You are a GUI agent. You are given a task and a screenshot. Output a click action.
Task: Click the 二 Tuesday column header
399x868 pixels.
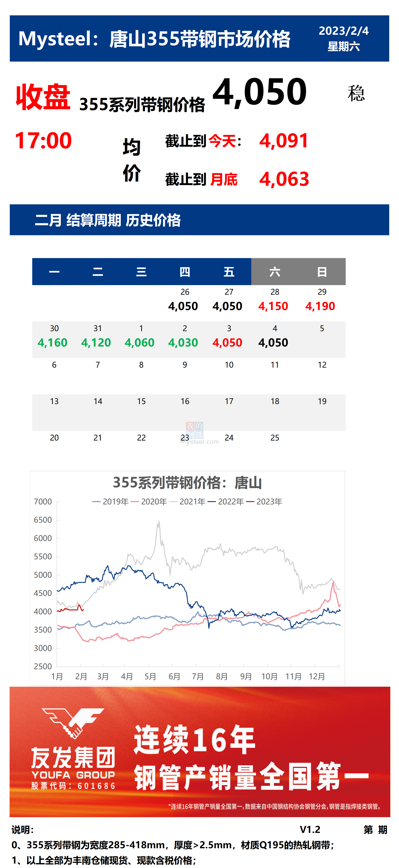(x=98, y=272)
